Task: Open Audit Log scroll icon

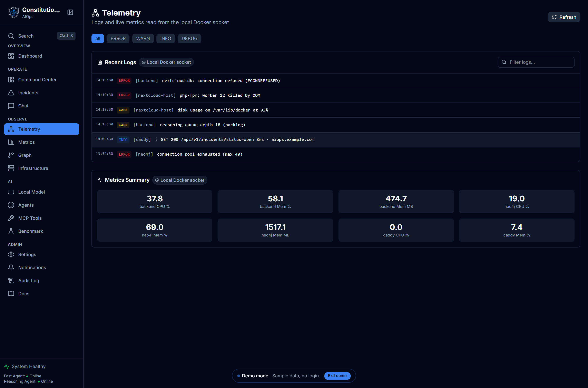Action: click(11, 281)
